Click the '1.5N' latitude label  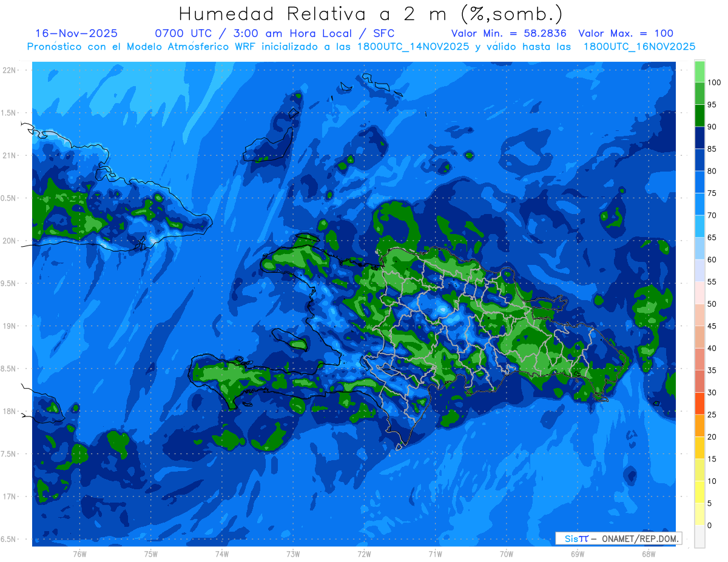click(x=8, y=113)
